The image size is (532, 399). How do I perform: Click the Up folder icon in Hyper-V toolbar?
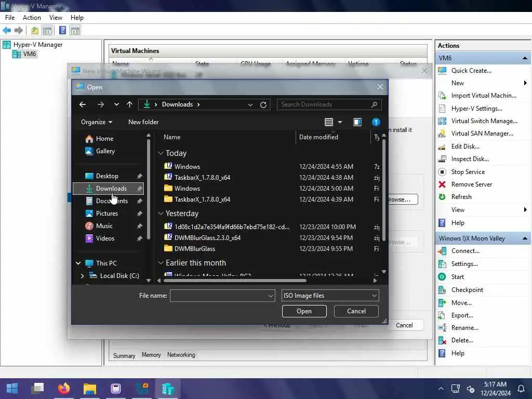coord(35,31)
